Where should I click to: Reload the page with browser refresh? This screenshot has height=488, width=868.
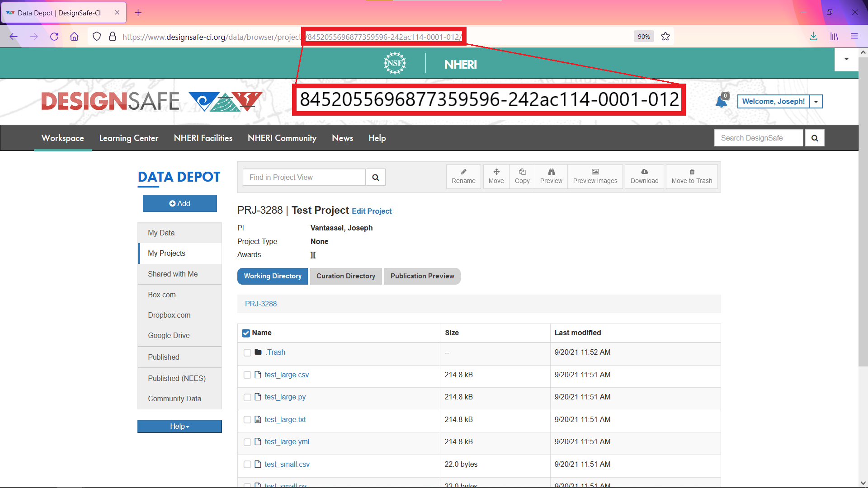click(54, 37)
